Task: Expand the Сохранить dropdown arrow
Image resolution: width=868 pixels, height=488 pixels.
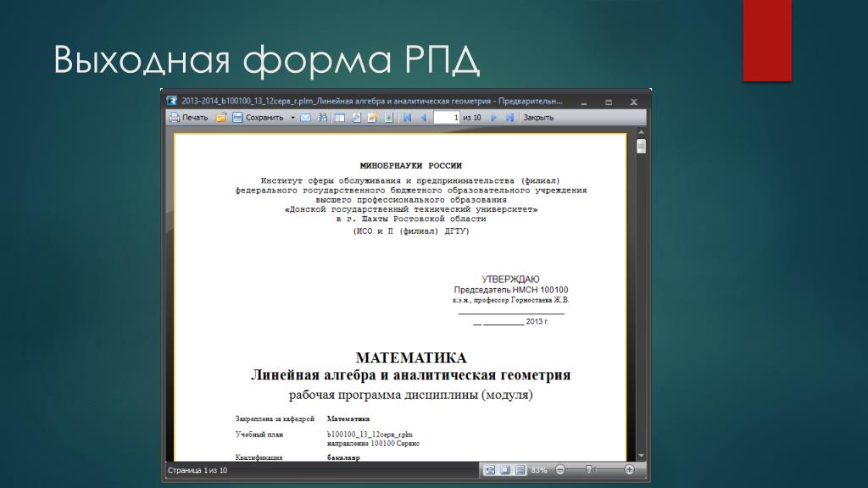Action: 292,117
